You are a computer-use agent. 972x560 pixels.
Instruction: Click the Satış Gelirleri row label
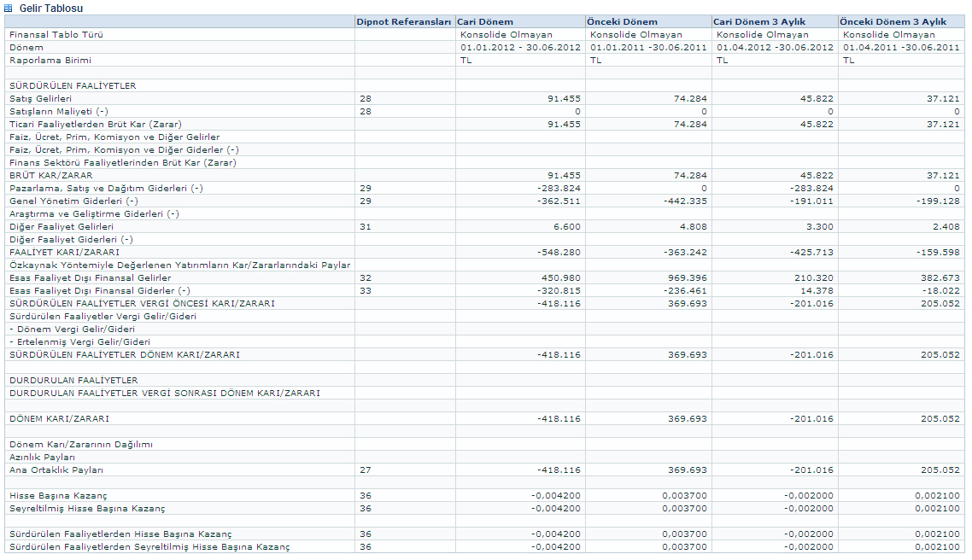click(40, 99)
